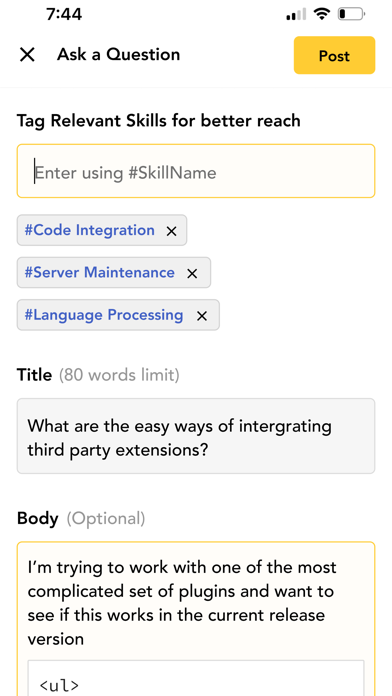Tap the 7:44 clock in status bar
This screenshot has height=696, width=392.
click(64, 14)
